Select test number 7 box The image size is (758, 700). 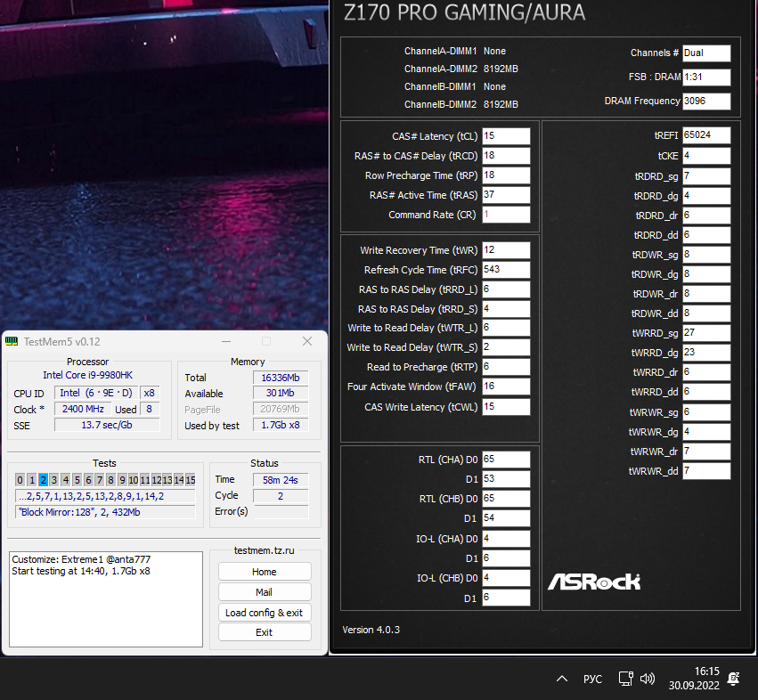[x=100, y=479]
